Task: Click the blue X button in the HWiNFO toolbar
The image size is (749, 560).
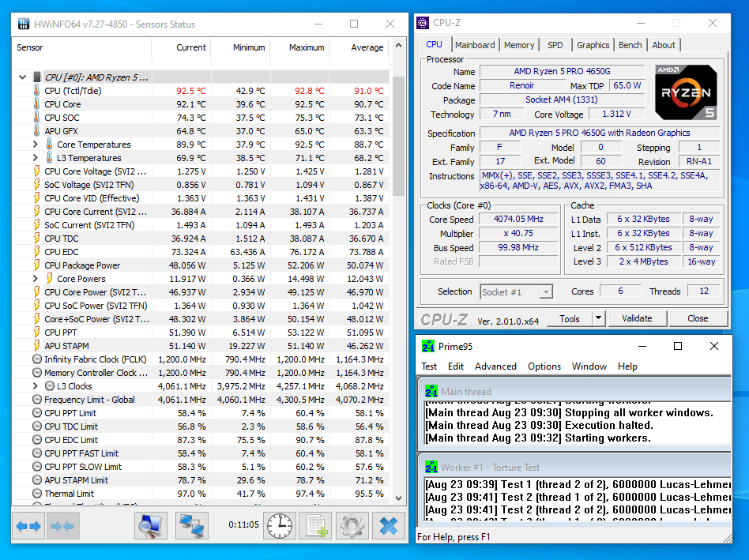Action: point(389,525)
